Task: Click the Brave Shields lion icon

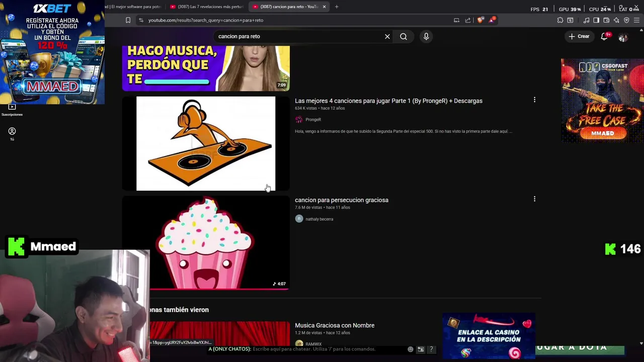Action: coord(480,20)
